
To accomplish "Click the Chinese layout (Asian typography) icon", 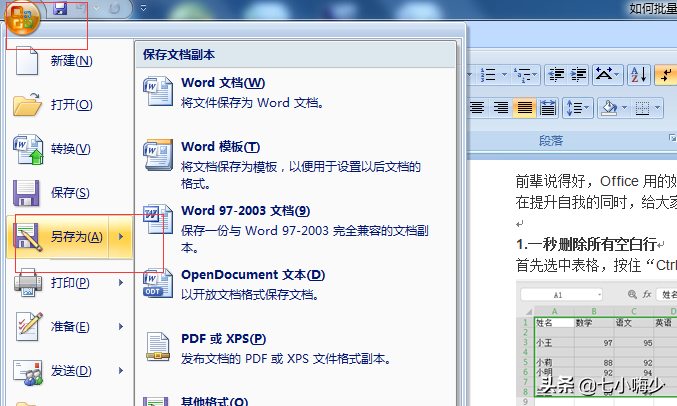I will click(x=607, y=75).
